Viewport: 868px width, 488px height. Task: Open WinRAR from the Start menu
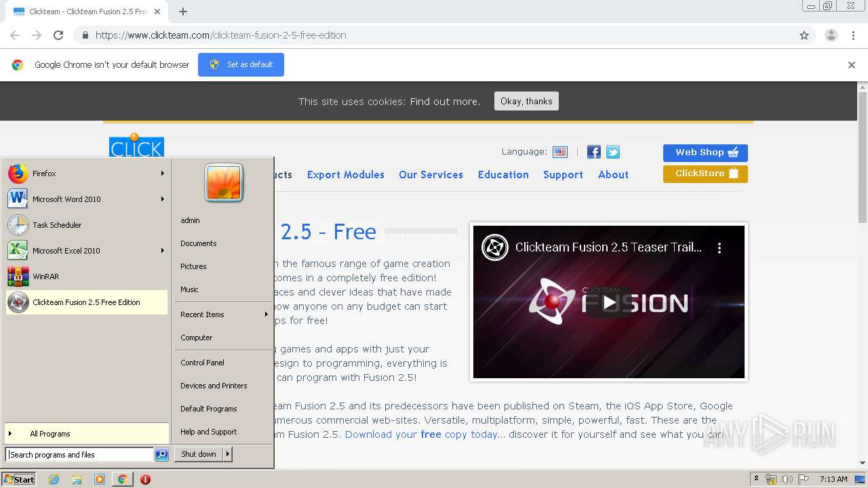86,277
